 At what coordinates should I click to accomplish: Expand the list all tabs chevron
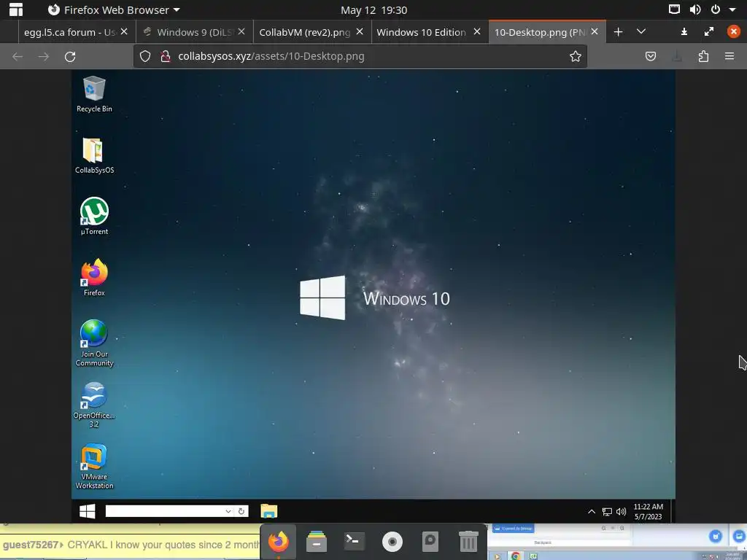pos(641,31)
